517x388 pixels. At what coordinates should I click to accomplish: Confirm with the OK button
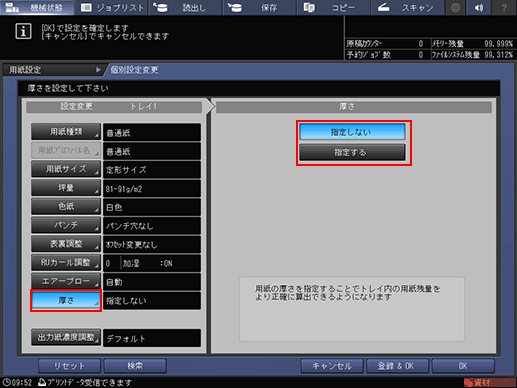pyautogui.click(x=463, y=366)
